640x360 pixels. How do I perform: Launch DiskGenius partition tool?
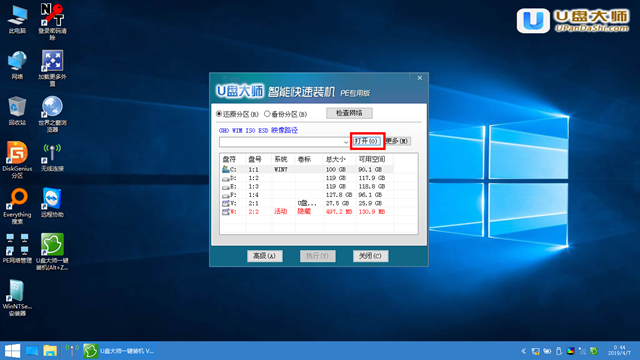17,160
